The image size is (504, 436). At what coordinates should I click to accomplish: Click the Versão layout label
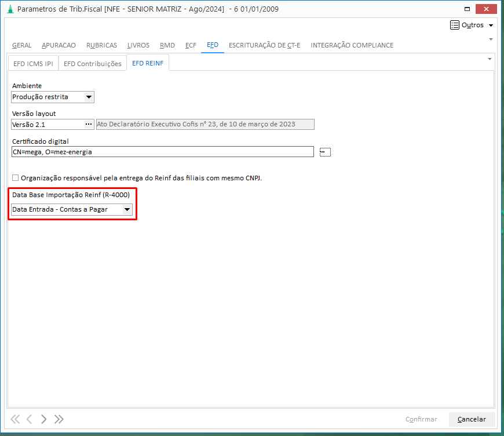pyautogui.click(x=34, y=114)
